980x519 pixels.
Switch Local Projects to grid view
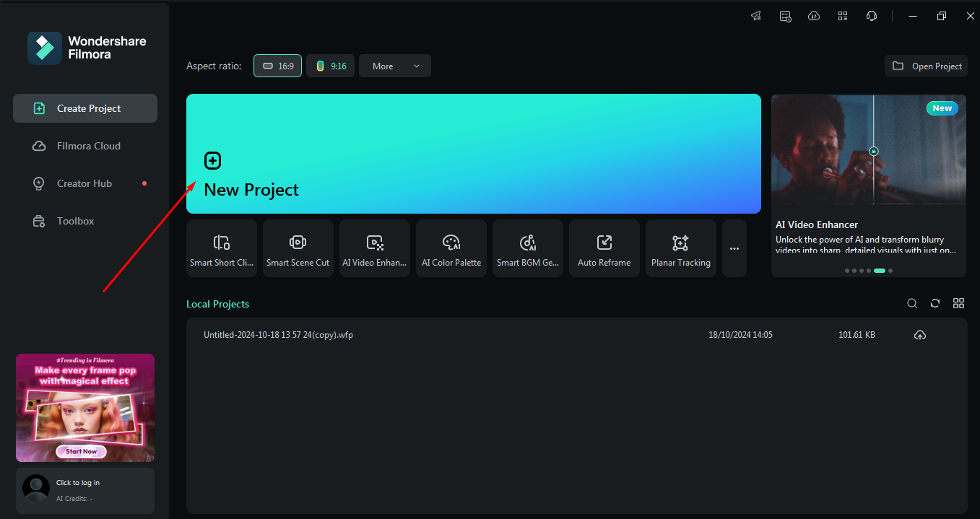click(x=959, y=303)
